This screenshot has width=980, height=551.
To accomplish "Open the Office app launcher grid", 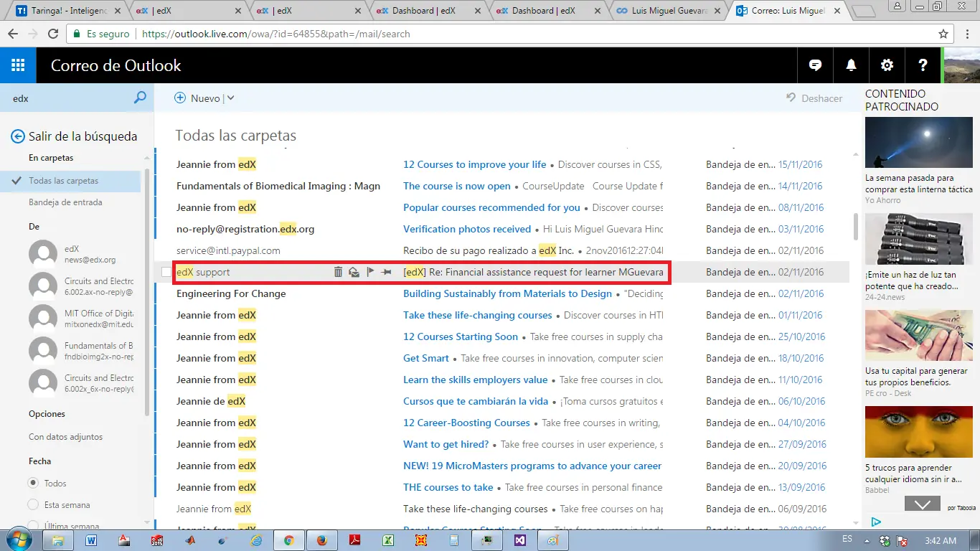I will 18,65.
